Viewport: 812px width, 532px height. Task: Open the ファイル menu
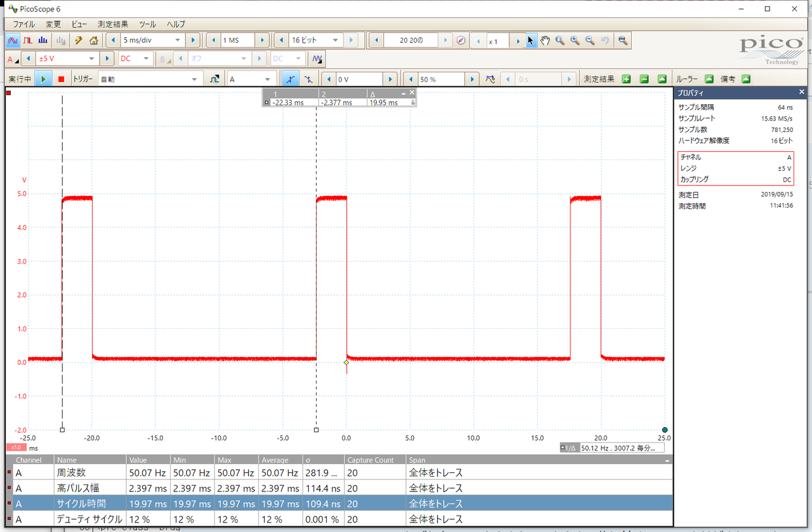pyautogui.click(x=24, y=24)
